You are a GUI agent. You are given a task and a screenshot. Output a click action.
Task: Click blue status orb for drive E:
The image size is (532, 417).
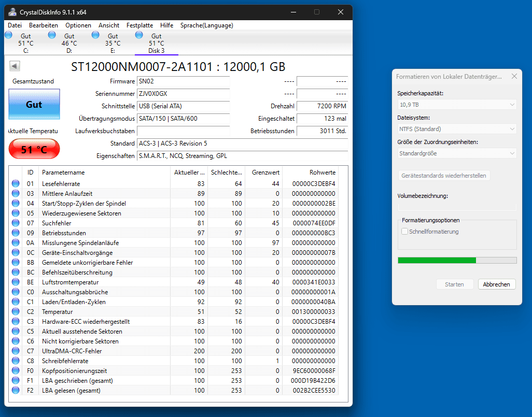tap(95, 35)
